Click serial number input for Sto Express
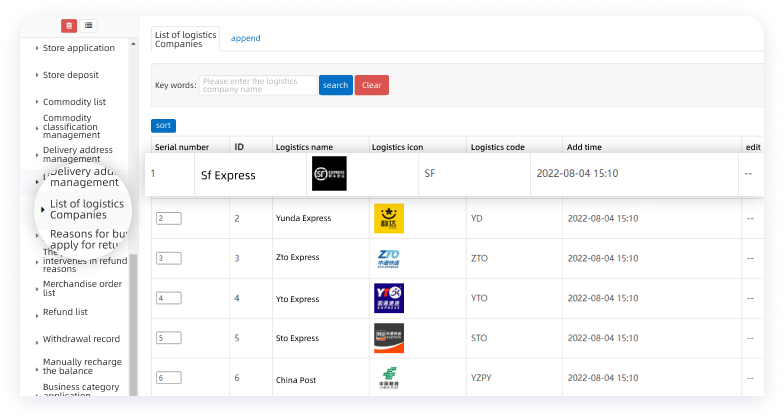784x420 pixels. pos(168,338)
